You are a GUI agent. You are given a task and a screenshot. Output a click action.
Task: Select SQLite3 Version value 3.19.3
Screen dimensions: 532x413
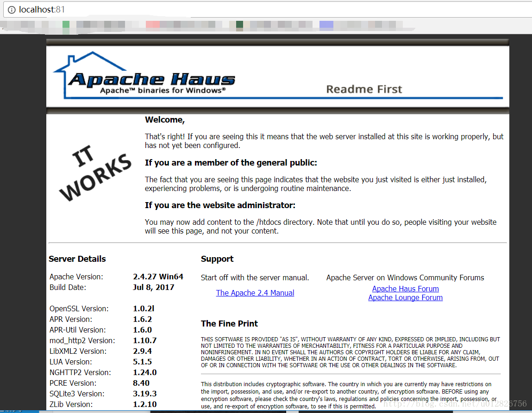click(x=145, y=394)
